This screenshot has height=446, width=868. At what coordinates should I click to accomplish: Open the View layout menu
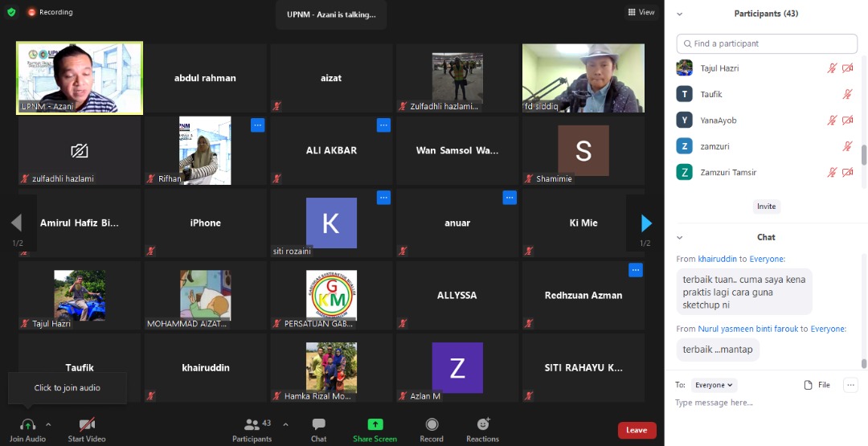(641, 12)
